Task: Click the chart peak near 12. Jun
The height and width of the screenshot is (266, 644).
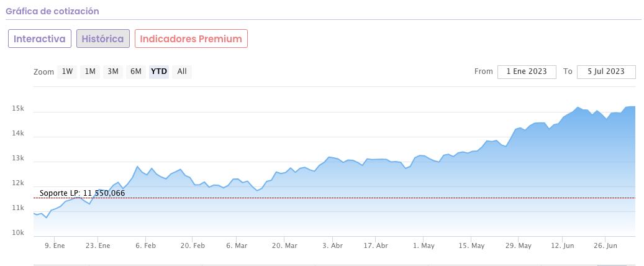Action: (x=578, y=108)
